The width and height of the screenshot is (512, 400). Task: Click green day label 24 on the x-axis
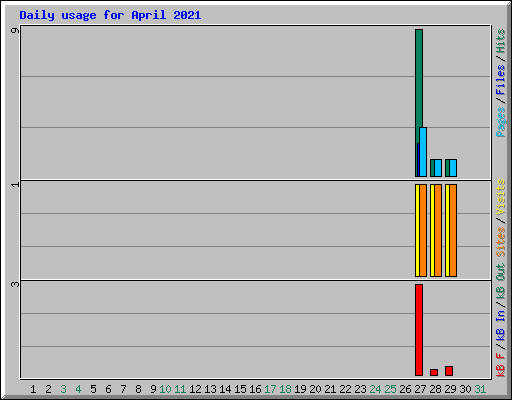[375, 389]
